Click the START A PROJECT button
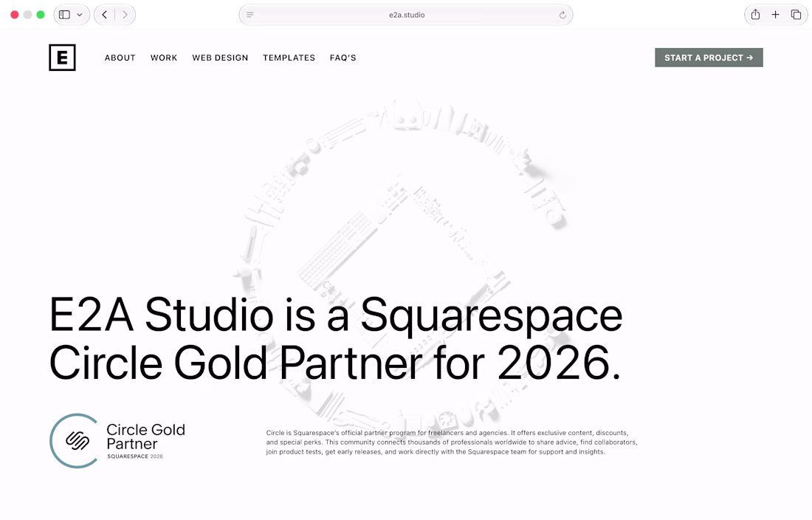Image resolution: width=812 pixels, height=520 pixels. [x=709, y=58]
